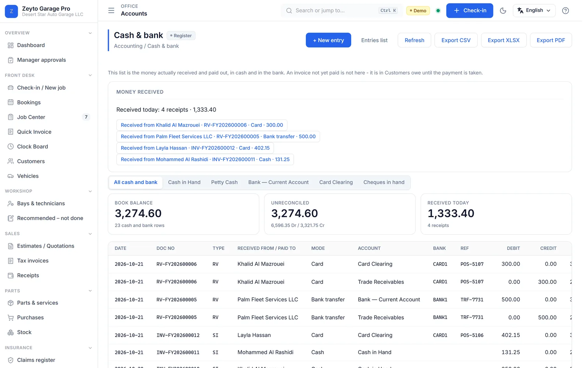The height and width of the screenshot is (368, 588).
Task: Open the Entries list link
Action: pos(374,40)
